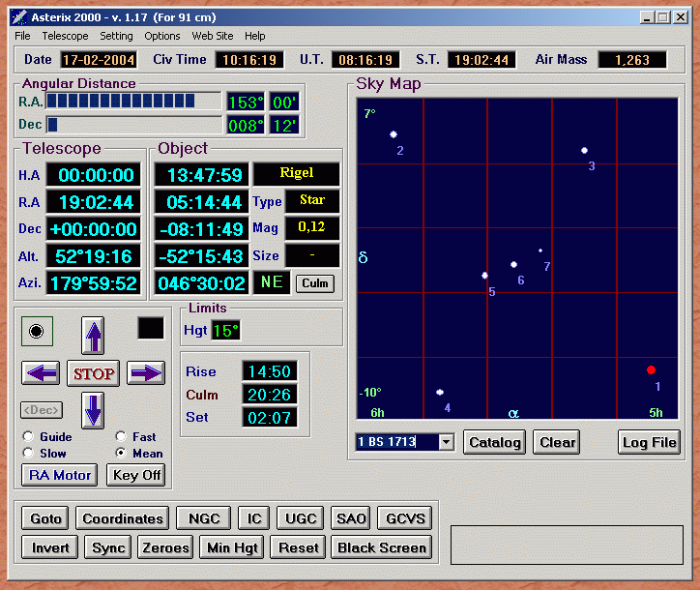
Task: Open the Help menu
Action: point(255,36)
